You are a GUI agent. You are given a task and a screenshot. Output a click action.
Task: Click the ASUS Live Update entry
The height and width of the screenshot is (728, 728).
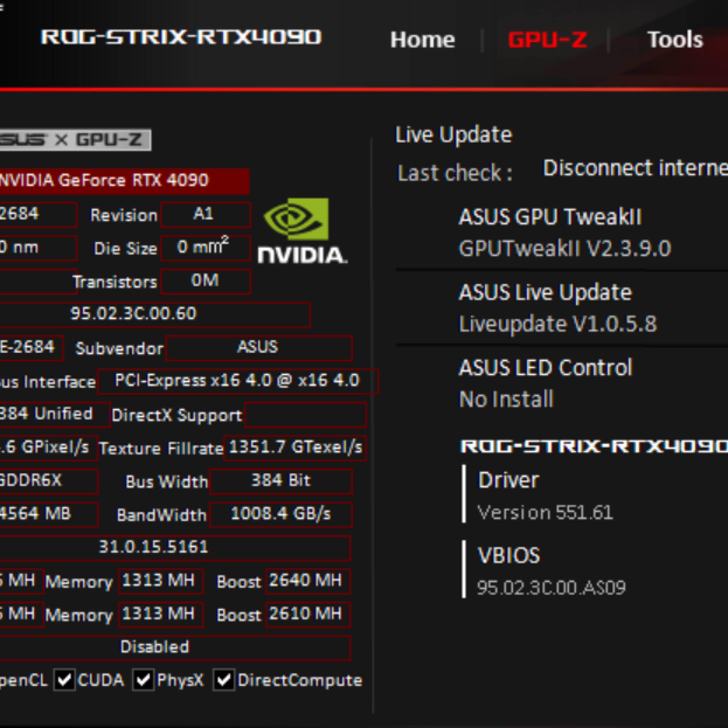545,292
